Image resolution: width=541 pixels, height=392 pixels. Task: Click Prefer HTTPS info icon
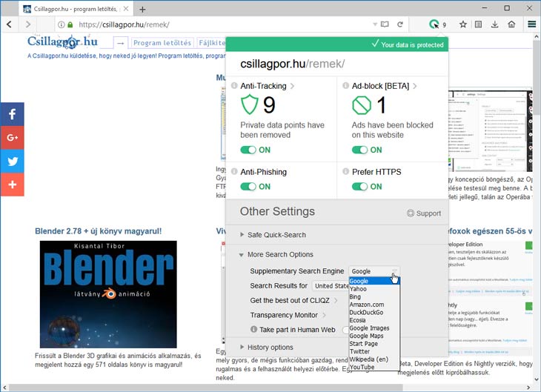click(x=345, y=171)
